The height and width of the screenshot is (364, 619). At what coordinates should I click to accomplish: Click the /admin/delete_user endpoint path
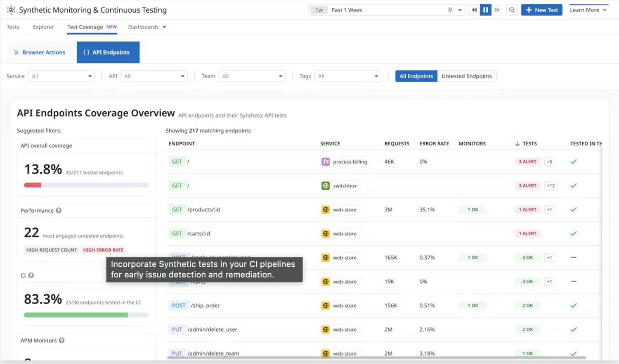pyautogui.click(x=212, y=329)
